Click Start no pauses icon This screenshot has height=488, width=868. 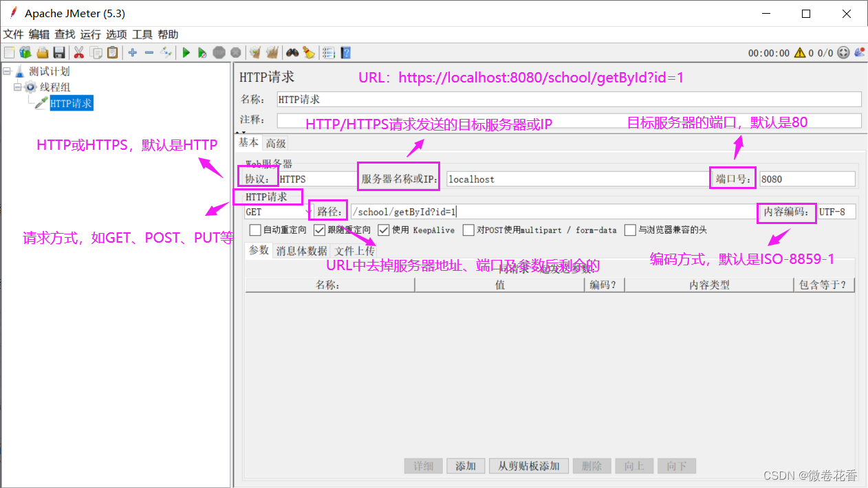202,52
